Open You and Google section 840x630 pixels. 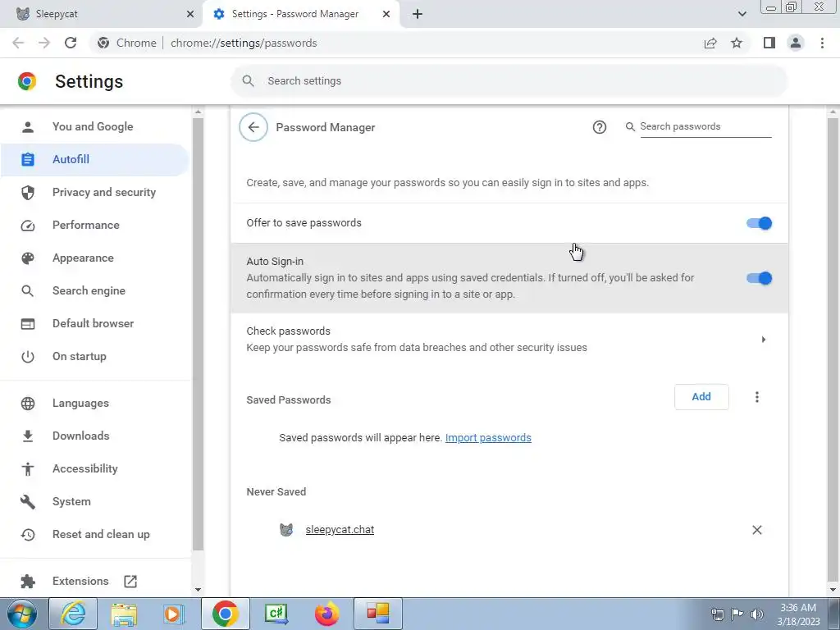(x=95, y=127)
